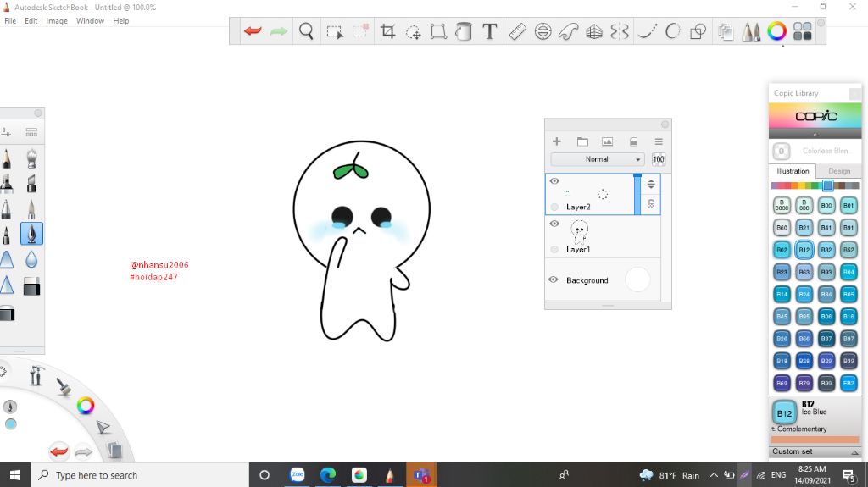
Task: Open the Color wheel editor in toolbar
Action: 776,32
